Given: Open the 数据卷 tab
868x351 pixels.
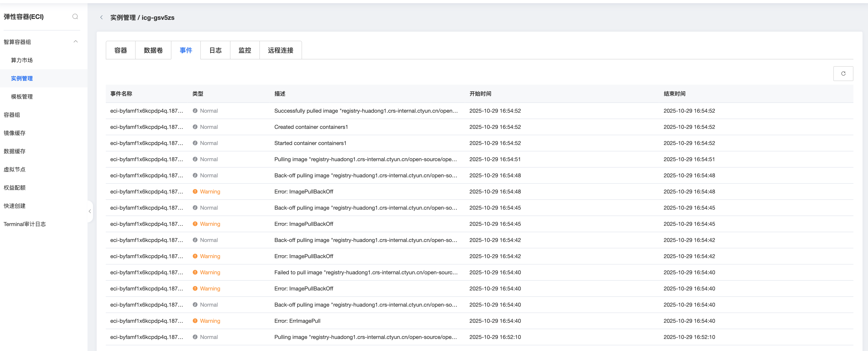Looking at the screenshot, I should (153, 50).
